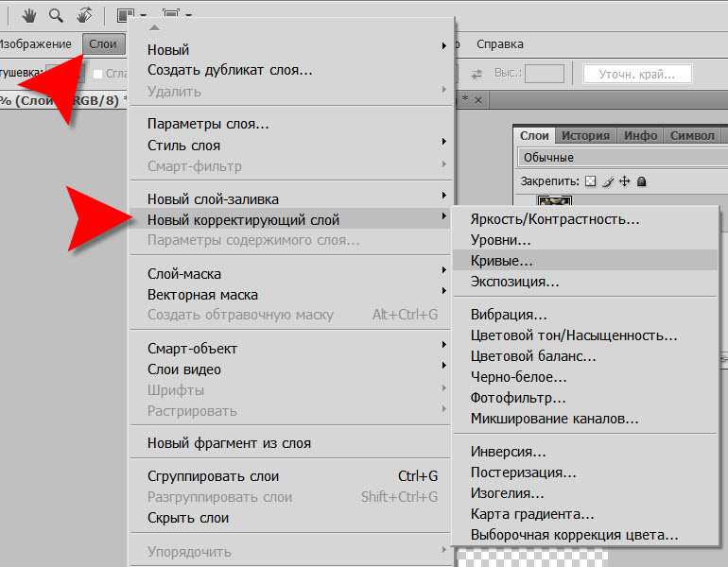Expand the Слой-маска submenu
The height and width of the screenshot is (567, 728).
[290, 274]
